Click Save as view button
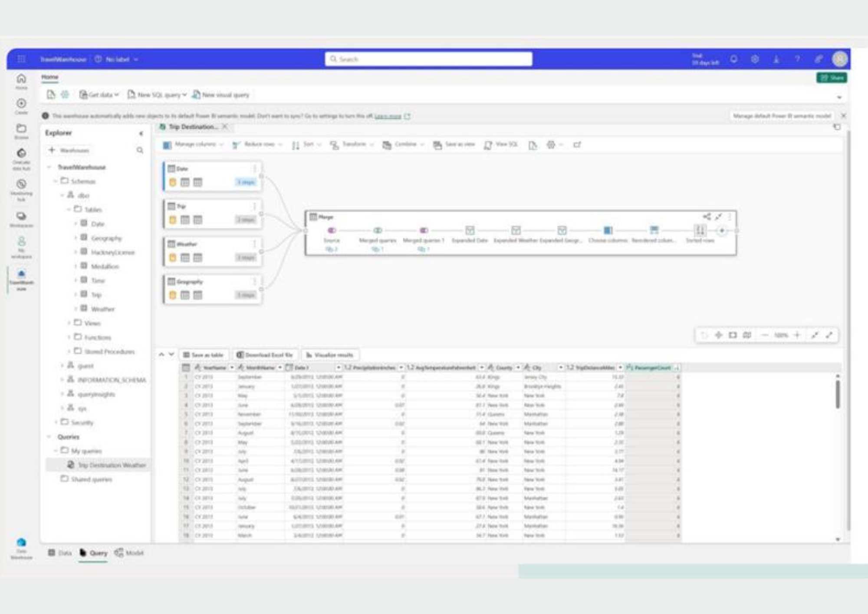This screenshot has width=868, height=614. 454,145
